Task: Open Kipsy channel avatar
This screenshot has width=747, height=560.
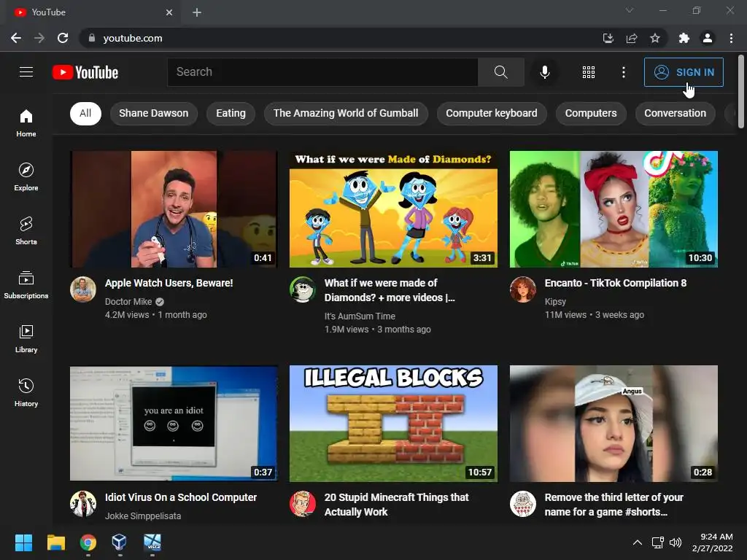Action: [x=522, y=289]
